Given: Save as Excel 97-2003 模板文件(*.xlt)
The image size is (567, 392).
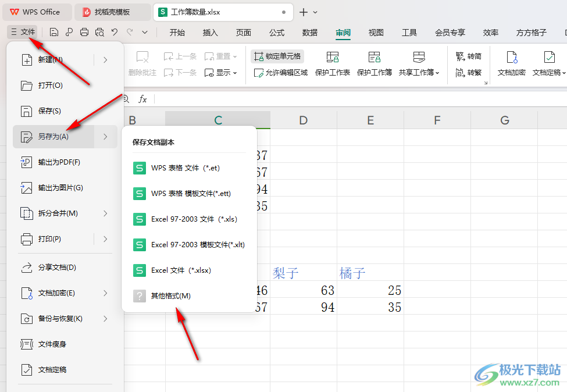Looking at the screenshot, I should pos(189,245).
